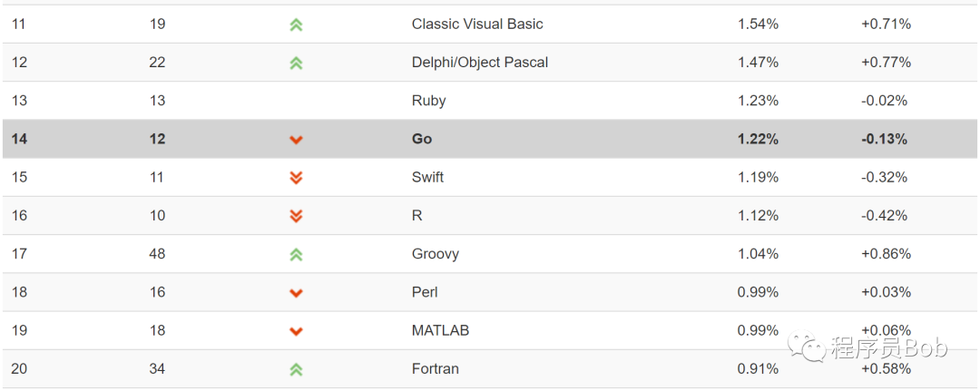Click the green up arrows for Classic Visual Basic
This screenshot has height=391, width=980.
point(296,24)
